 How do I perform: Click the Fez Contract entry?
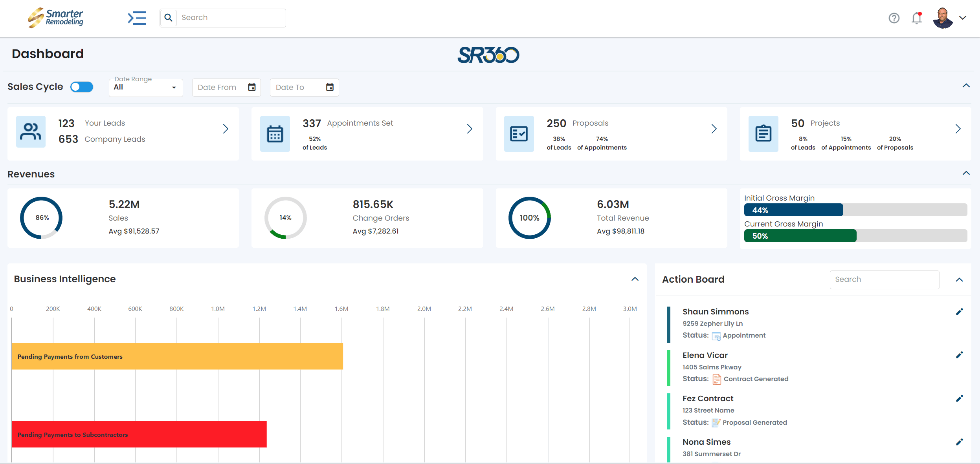click(708, 398)
